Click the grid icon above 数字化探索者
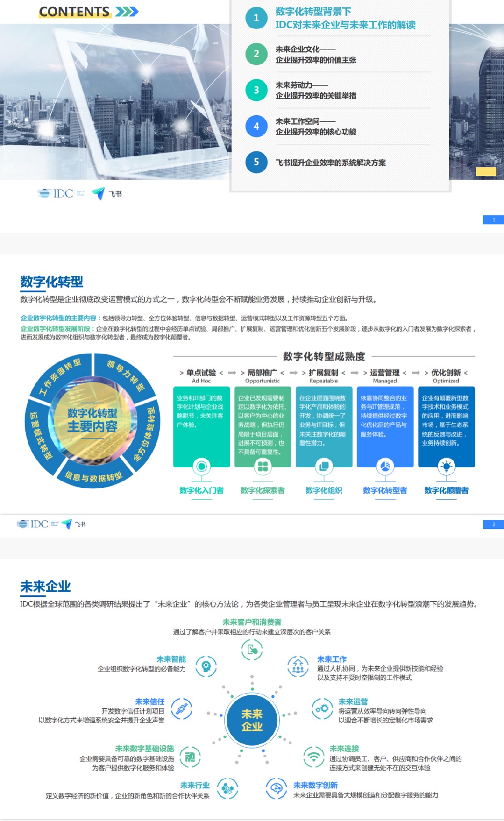504x821 pixels. coord(263,466)
